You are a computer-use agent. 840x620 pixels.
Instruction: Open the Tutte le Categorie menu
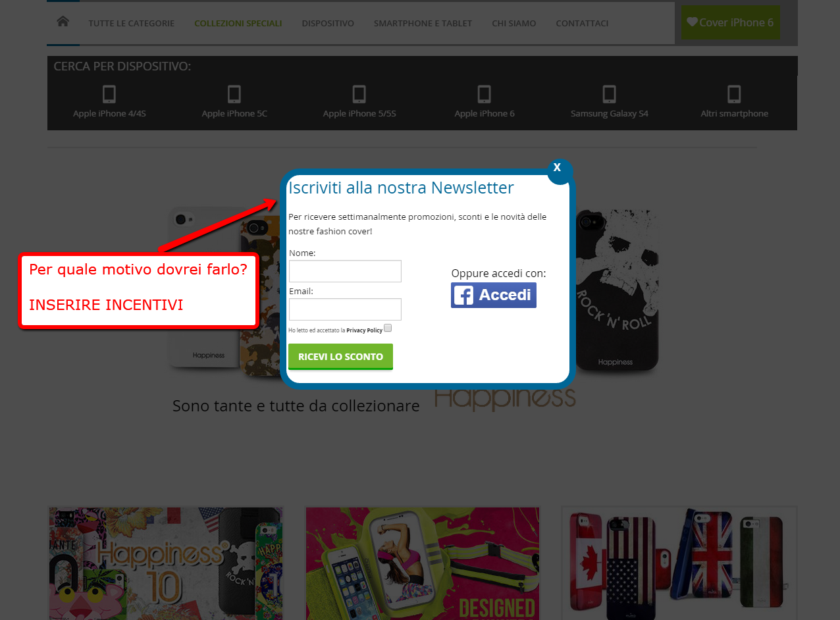tap(132, 23)
